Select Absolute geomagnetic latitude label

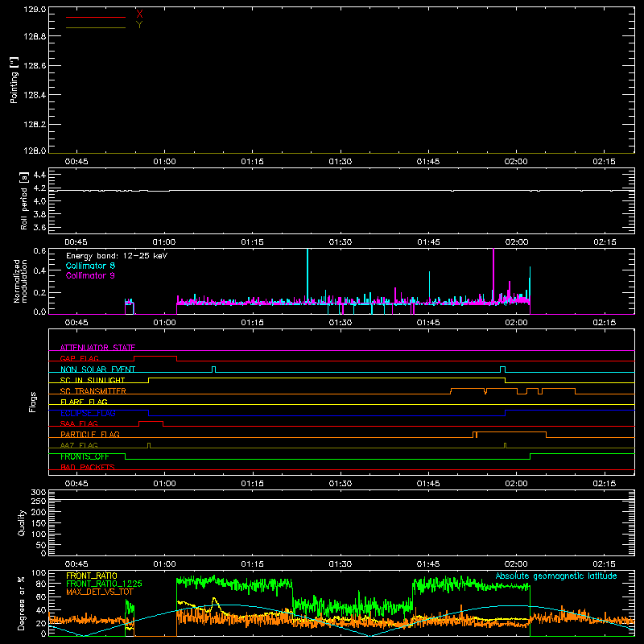point(556,576)
